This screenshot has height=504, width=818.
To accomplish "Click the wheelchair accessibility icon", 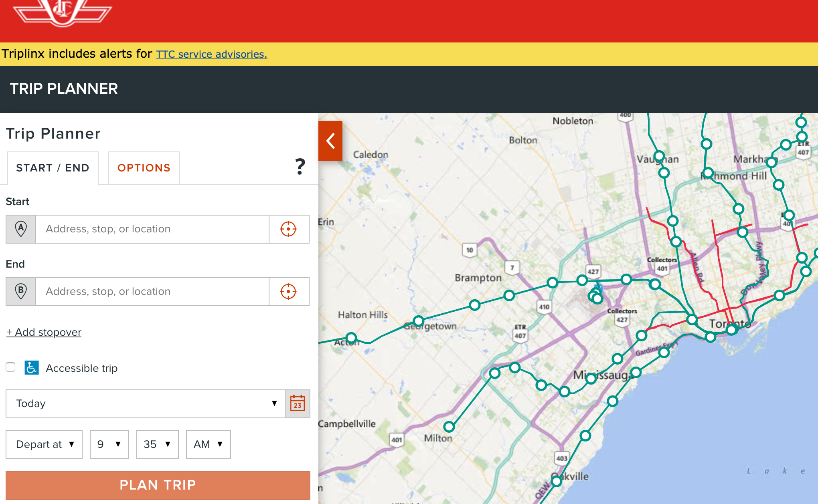I will coord(32,368).
